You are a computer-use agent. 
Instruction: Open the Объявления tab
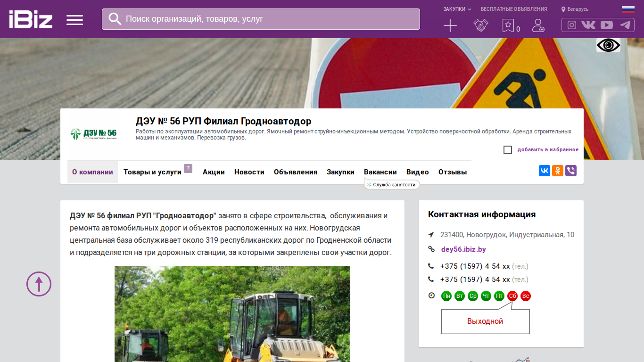[296, 172]
